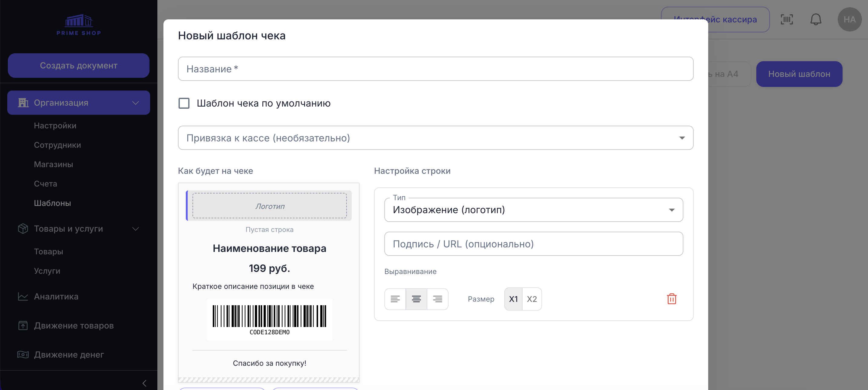The image size is (868, 390).
Task: Open the HA user avatar menu
Action: [850, 20]
